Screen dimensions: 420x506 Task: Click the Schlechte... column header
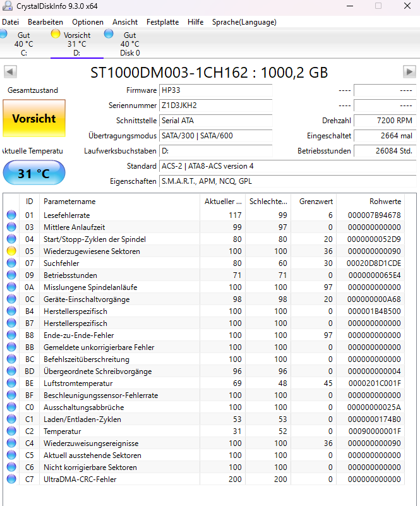tap(268, 202)
